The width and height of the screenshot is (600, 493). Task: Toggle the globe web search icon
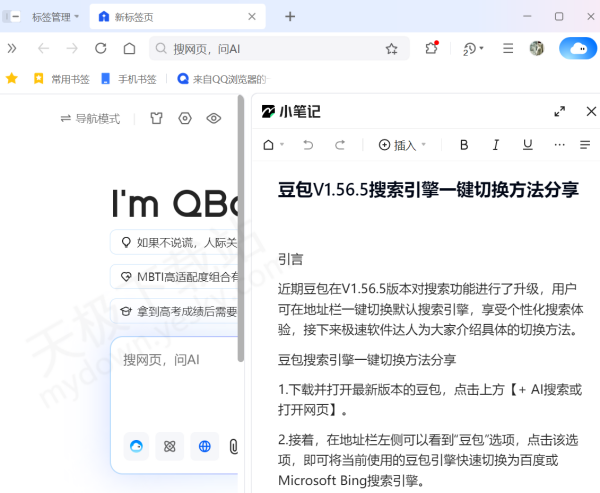click(x=205, y=446)
